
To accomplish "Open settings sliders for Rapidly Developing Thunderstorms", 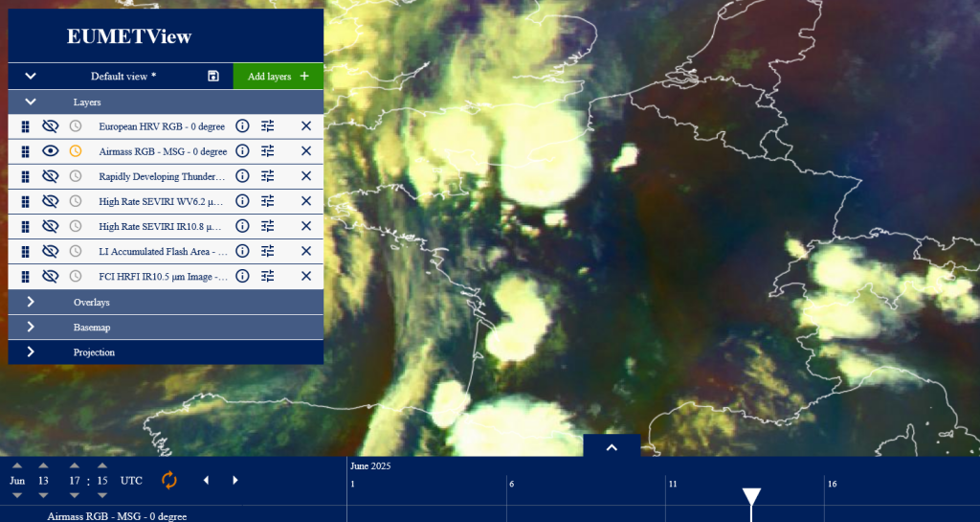I will (x=268, y=176).
